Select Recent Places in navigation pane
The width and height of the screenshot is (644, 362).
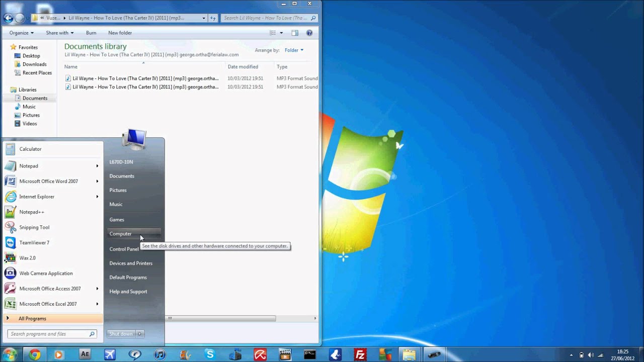[37, 73]
